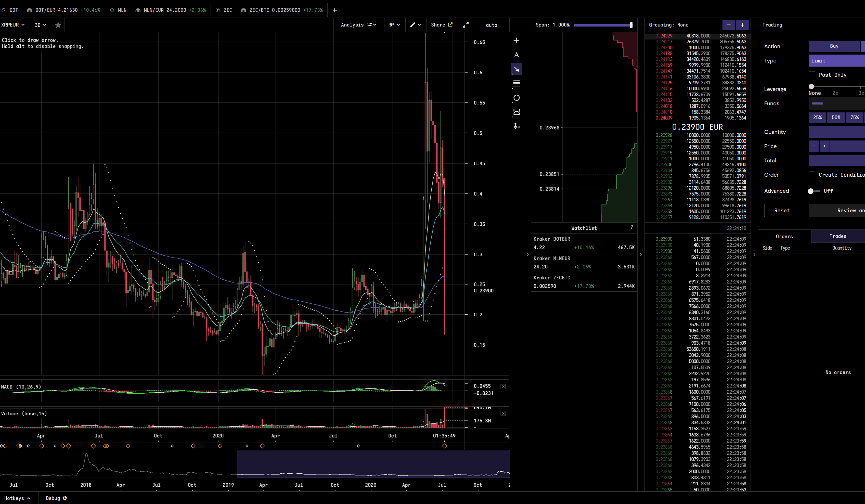
Task: Select Buy action
Action: tap(834, 46)
